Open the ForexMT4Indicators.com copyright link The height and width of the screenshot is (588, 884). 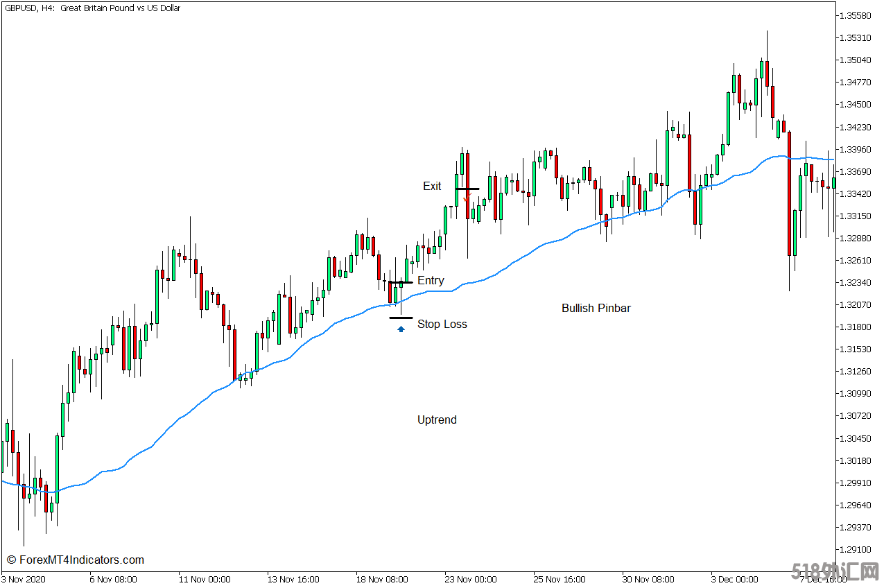pyautogui.click(x=76, y=560)
